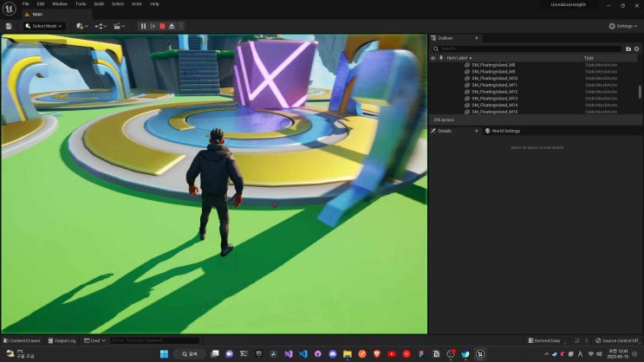This screenshot has height=362, width=644.
Task: Select the Outliner panel tab
Action: click(446, 38)
